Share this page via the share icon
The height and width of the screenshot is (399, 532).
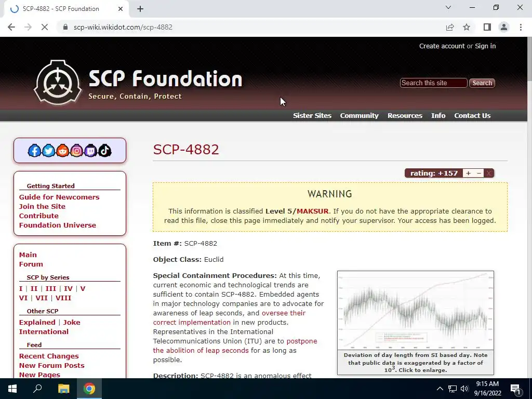(450, 27)
